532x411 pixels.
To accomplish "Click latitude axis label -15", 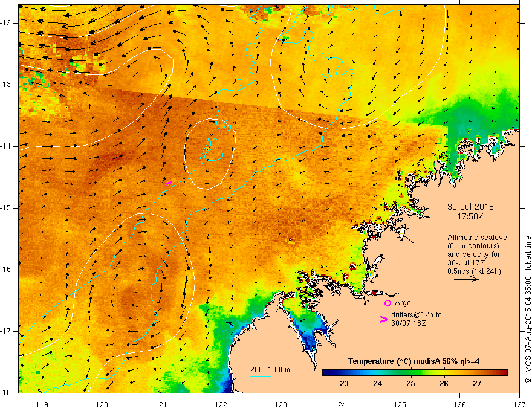I will (6, 208).
